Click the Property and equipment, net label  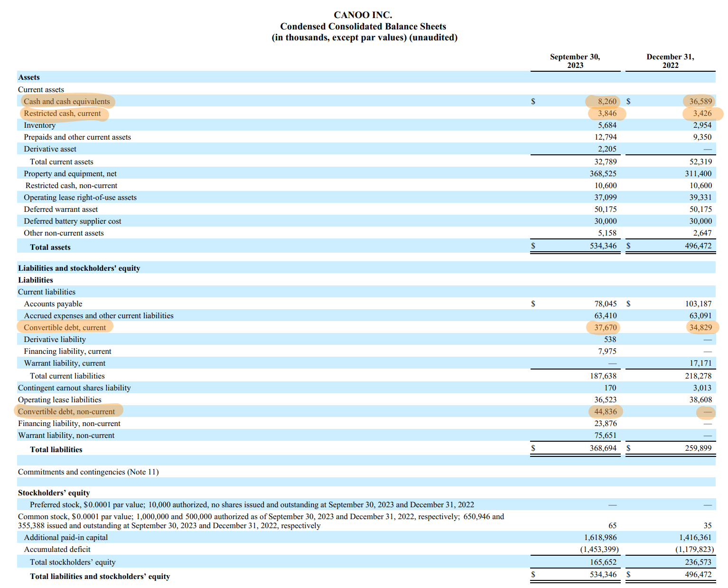click(70, 173)
